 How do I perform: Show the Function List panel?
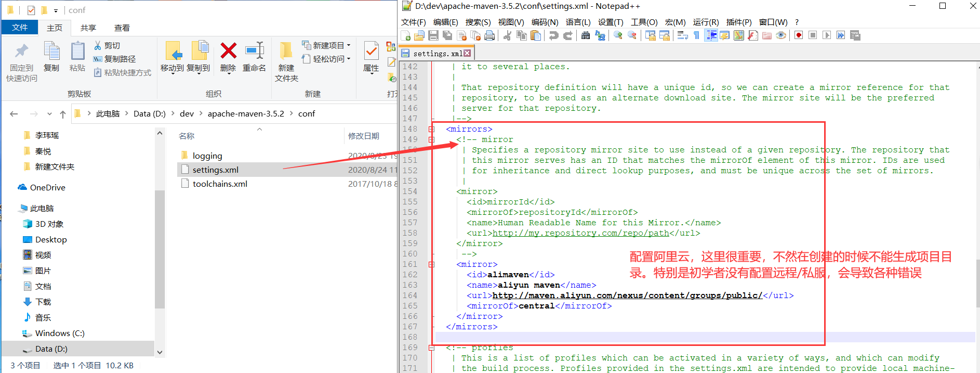752,35
